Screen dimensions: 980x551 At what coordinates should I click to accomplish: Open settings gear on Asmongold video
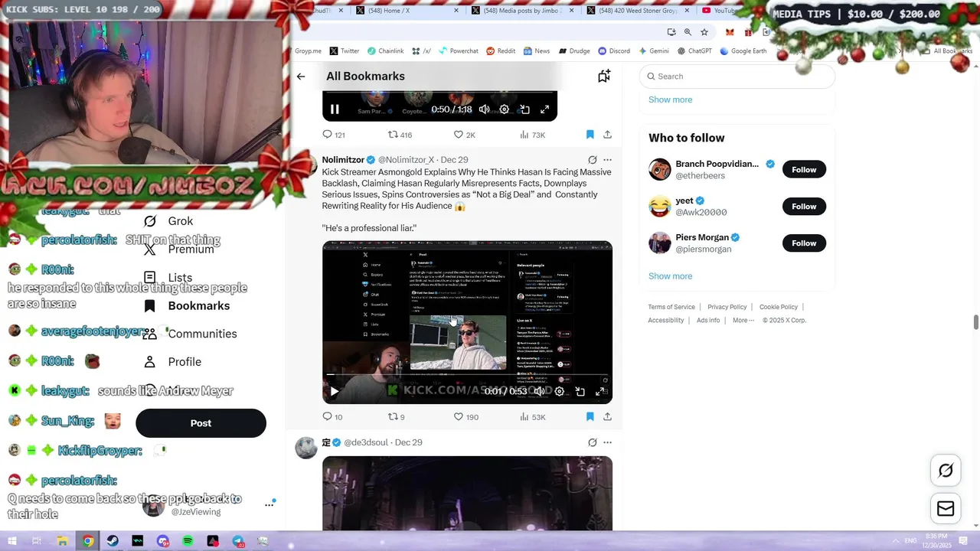[x=559, y=391]
